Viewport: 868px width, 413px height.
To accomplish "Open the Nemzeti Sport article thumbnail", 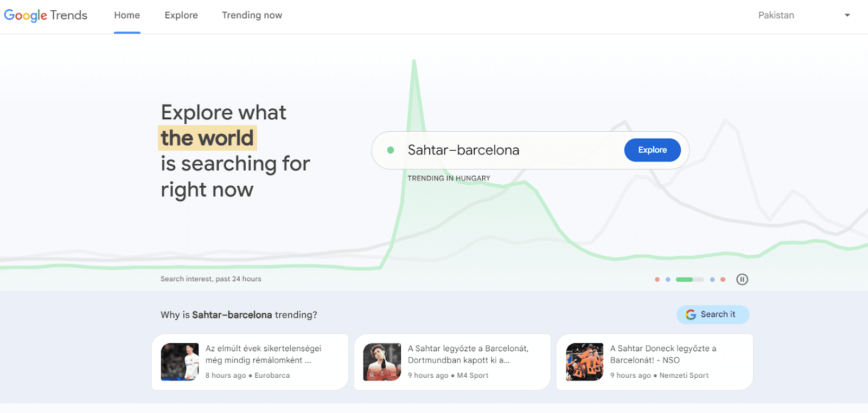I will click(584, 362).
